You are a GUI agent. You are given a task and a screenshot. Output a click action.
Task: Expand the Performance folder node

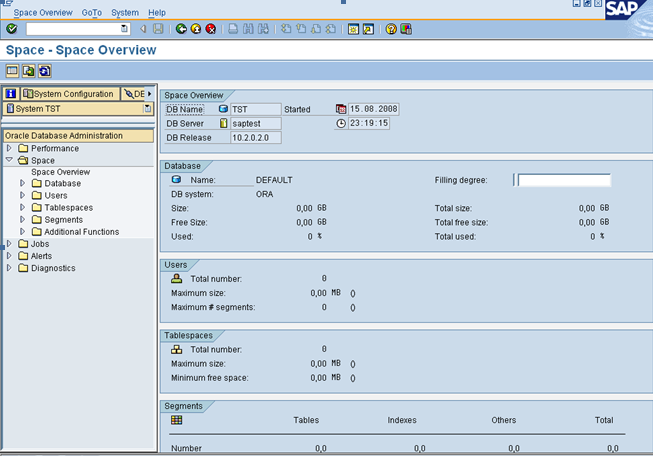coord(9,148)
